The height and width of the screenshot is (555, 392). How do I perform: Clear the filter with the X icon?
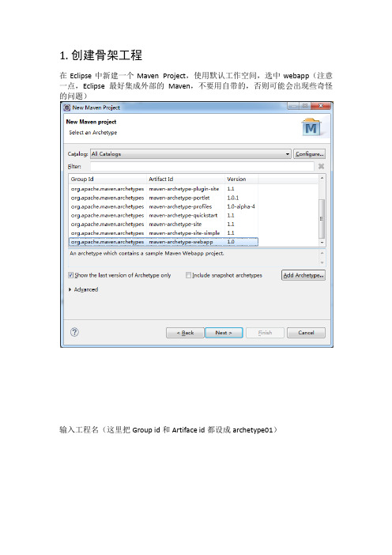pyautogui.click(x=321, y=166)
